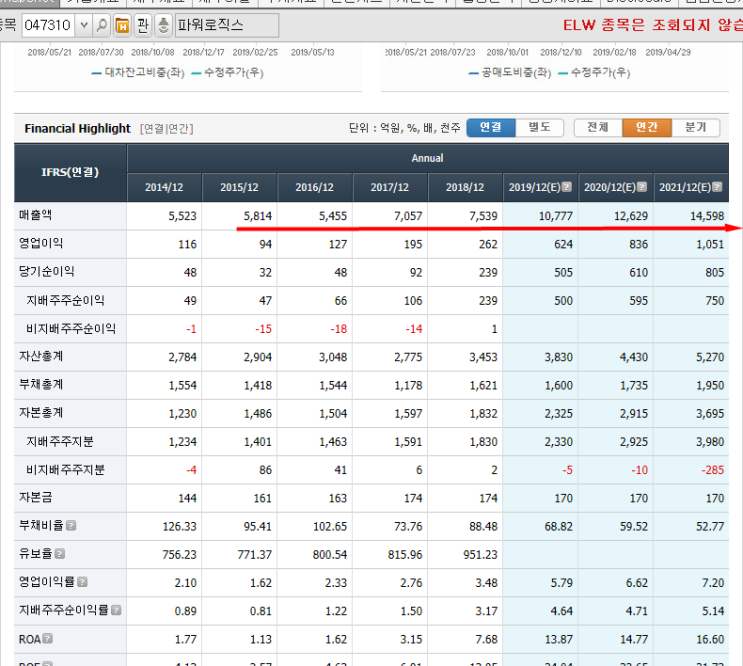Click 비지배주주지분 value -285

pos(713,470)
